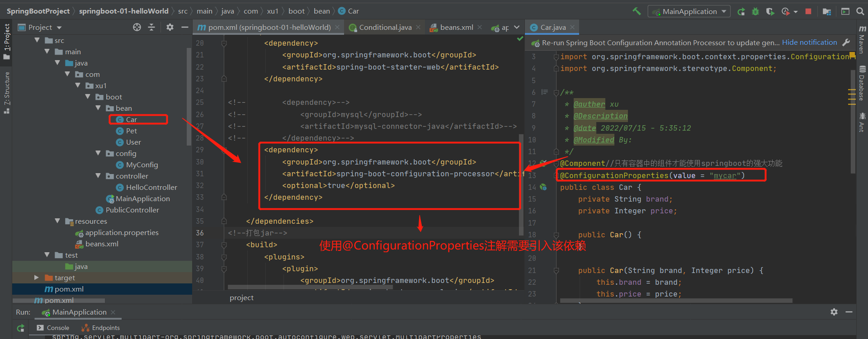Open Search Everywhere magnifier
Screen dimensions: 868x339
pos(860,11)
